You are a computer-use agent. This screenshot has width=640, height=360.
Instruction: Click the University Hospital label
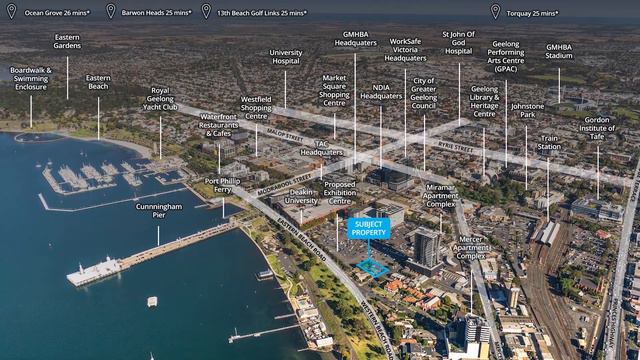tap(286, 57)
